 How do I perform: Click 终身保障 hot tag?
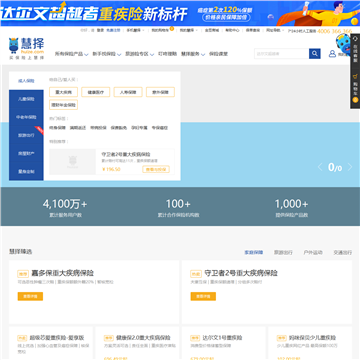click(x=57, y=128)
